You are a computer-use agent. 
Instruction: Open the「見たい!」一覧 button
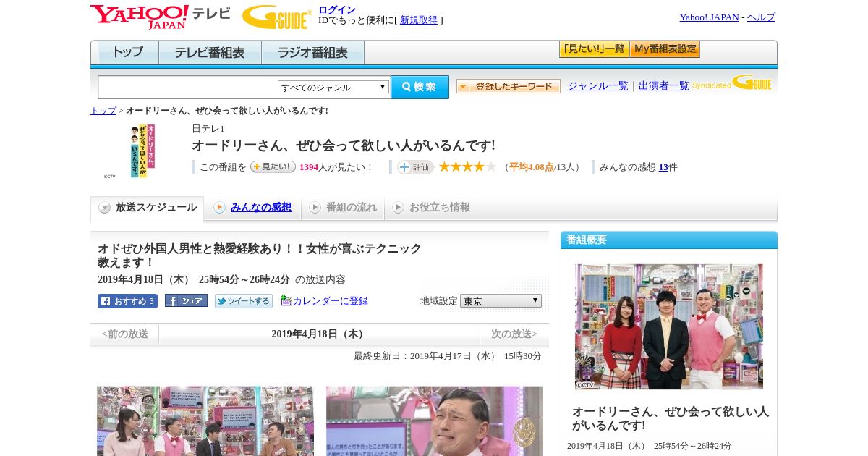click(594, 49)
